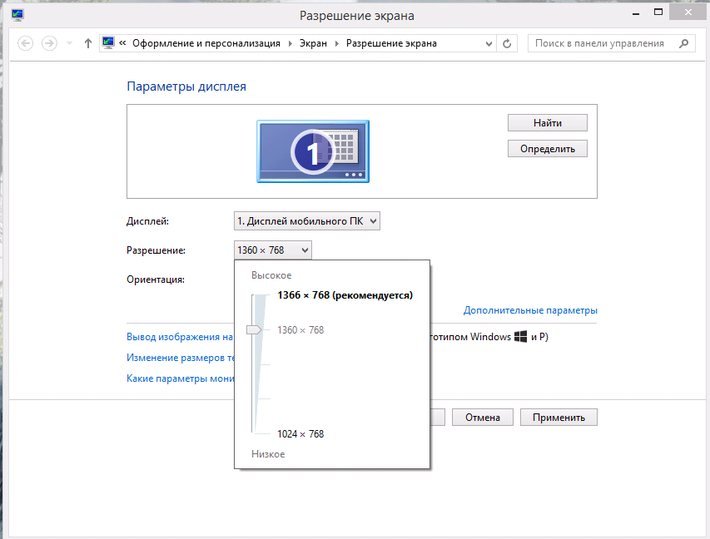710x539 pixels.
Task: Open 'Оформление и персонализация' breadcrumb
Action: (x=206, y=43)
